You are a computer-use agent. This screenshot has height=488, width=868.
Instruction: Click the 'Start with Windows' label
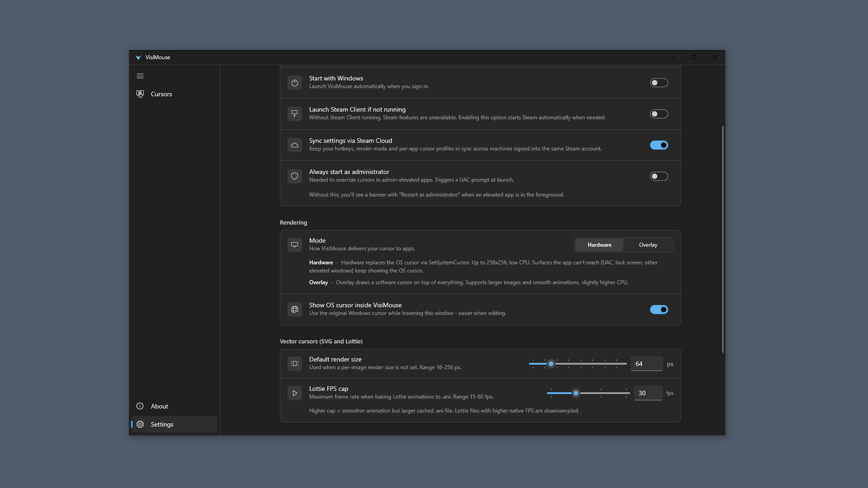click(x=336, y=78)
